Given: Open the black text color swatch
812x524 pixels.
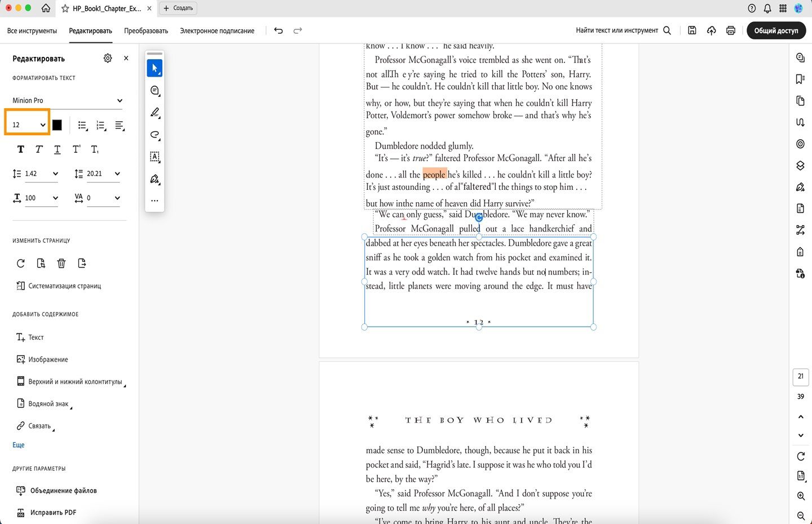Looking at the screenshot, I should coord(57,125).
